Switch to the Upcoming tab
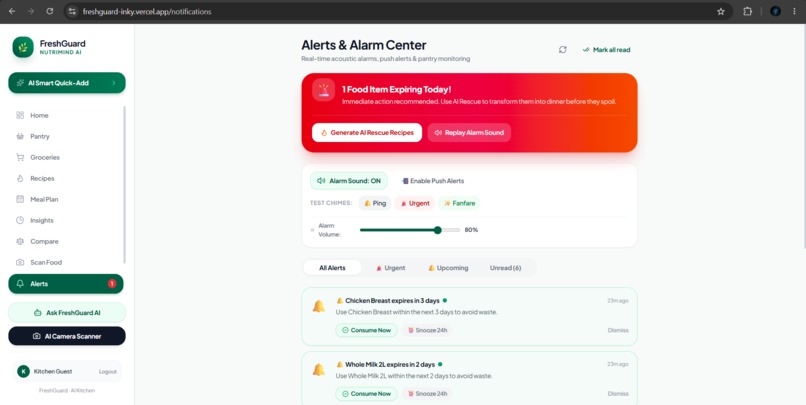This screenshot has width=806, height=405. [448, 268]
